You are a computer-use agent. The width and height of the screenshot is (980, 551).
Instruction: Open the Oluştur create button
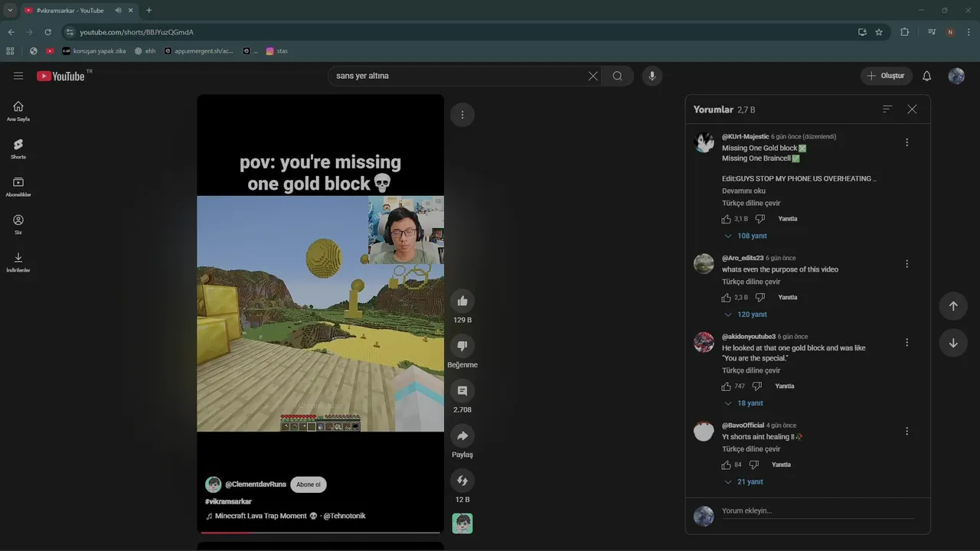pos(886,76)
